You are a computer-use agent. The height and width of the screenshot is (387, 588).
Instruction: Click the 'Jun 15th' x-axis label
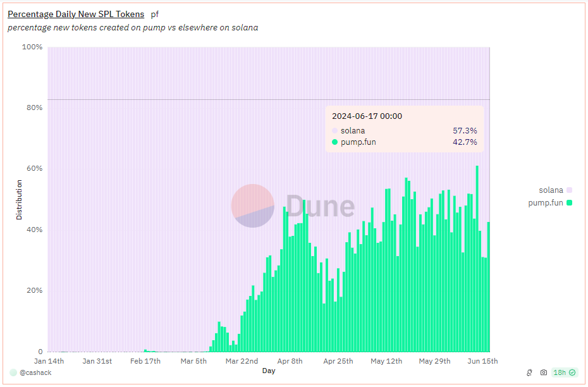click(x=482, y=361)
